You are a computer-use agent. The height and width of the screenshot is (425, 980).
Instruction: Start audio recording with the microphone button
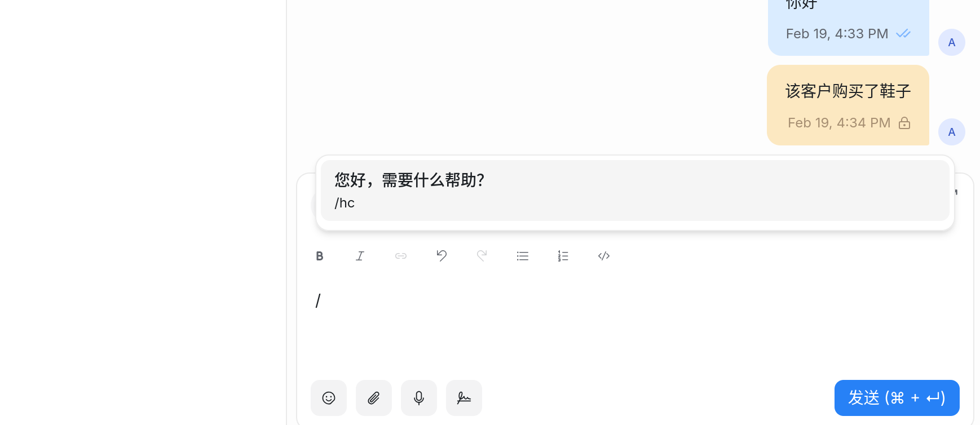(x=419, y=398)
